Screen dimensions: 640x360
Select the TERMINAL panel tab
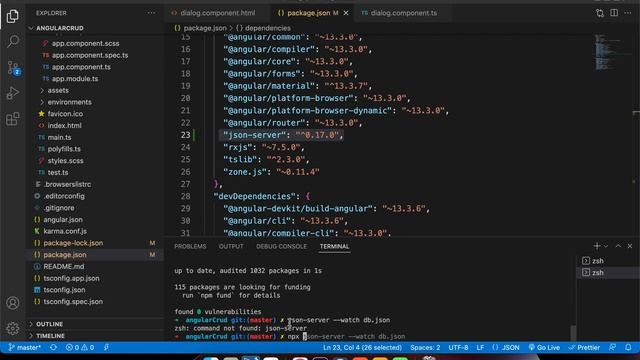pyautogui.click(x=334, y=247)
